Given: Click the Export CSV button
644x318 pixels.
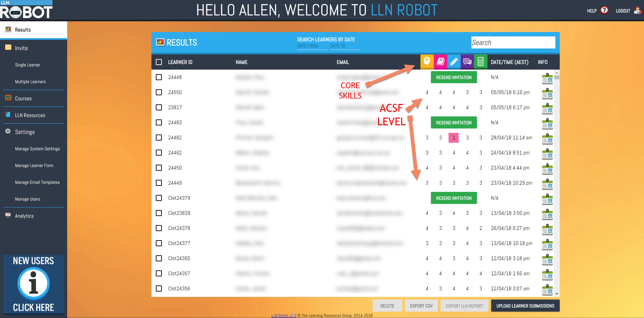Looking at the screenshot, I should pos(421,306).
